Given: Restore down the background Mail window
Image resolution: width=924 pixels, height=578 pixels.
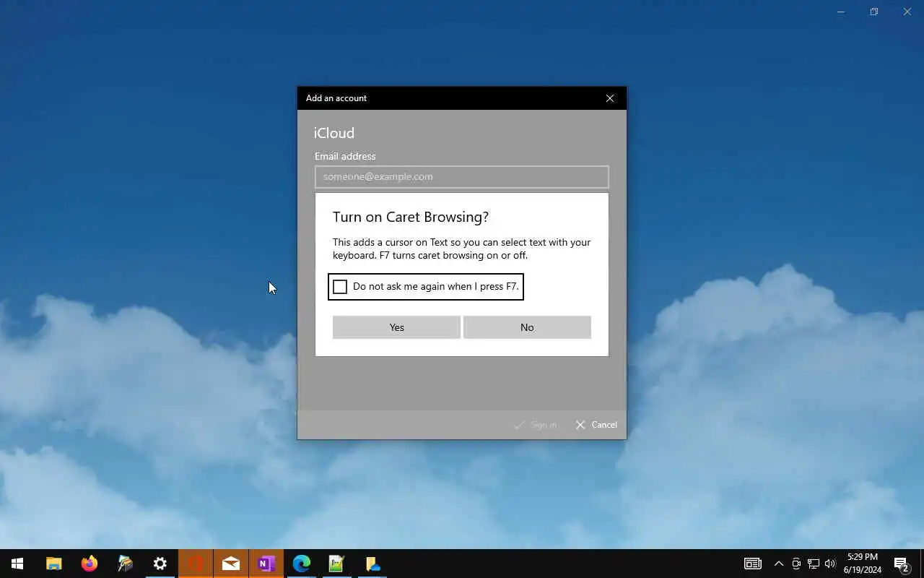Looking at the screenshot, I should tap(874, 12).
